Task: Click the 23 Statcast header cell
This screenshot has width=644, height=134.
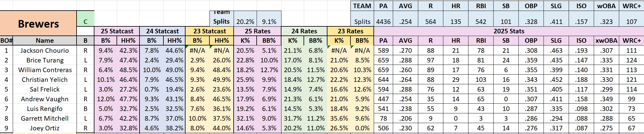Action: tap(209, 31)
